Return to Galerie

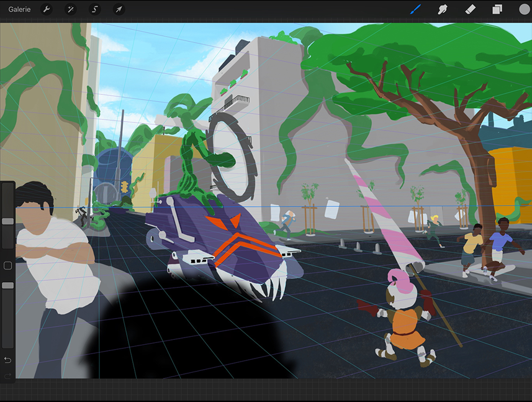pyautogui.click(x=19, y=9)
